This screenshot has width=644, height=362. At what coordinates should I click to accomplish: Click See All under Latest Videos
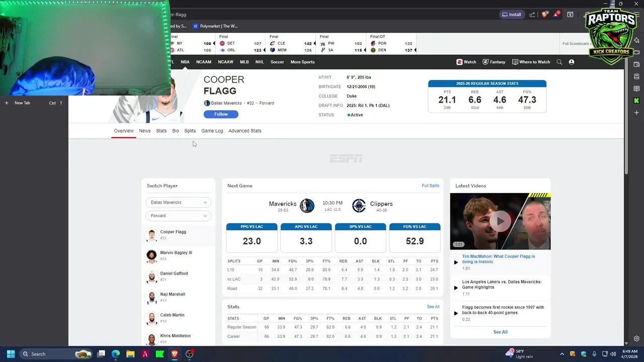[500, 332]
